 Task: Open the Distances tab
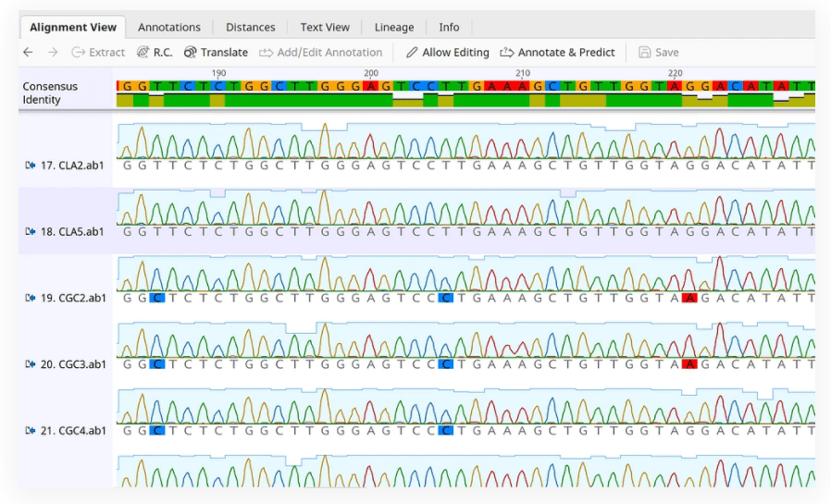tap(250, 27)
